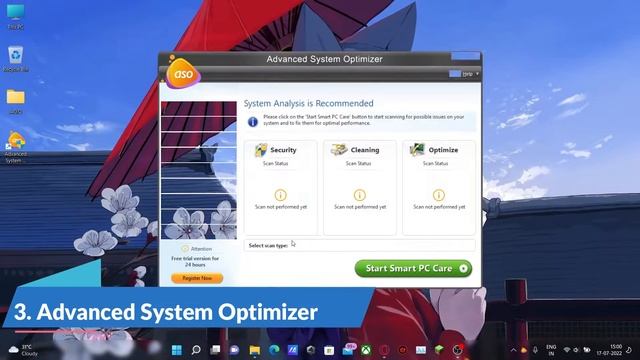640x360 pixels.
Task: Click the Security scan status warning icon
Action: tap(280, 195)
